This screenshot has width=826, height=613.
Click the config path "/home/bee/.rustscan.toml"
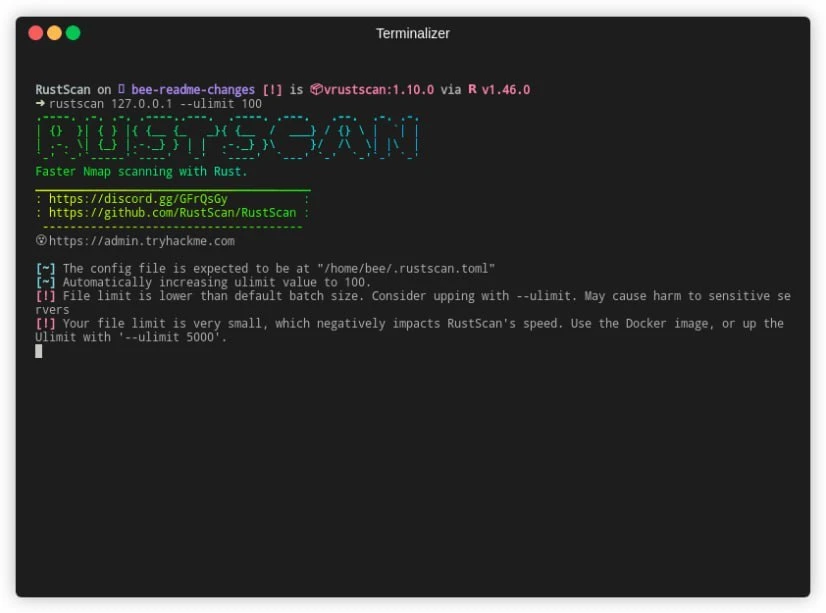tap(406, 269)
